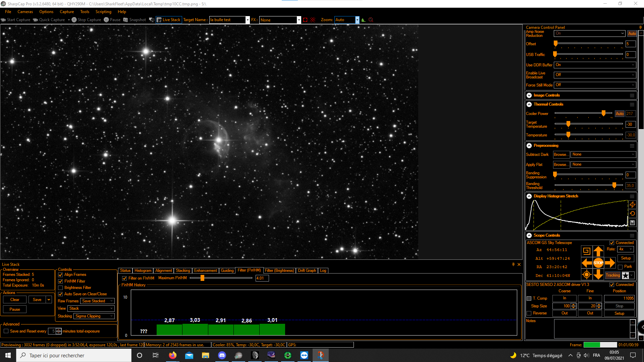Expand the Image Controls section
This screenshot has width=644, height=362.
coord(529,95)
